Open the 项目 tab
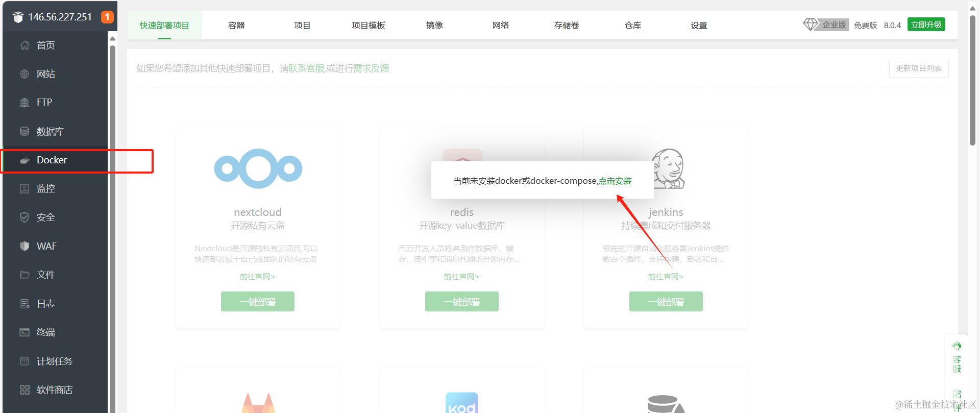The height and width of the screenshot is (413, 980). point(302,25)
